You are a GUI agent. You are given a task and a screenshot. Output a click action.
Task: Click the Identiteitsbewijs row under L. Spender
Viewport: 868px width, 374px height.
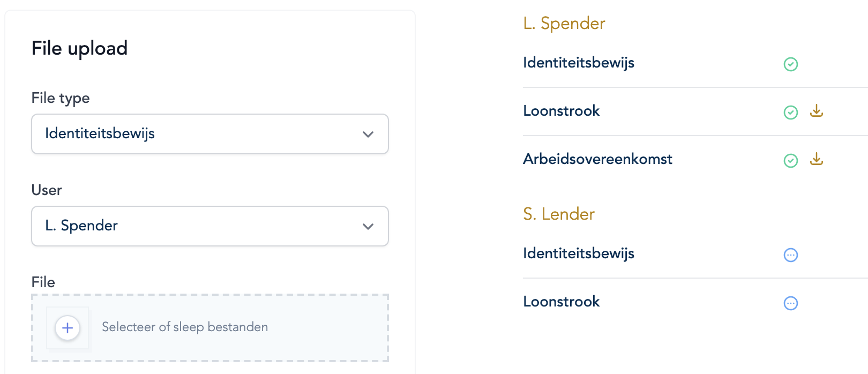[579, 63]
